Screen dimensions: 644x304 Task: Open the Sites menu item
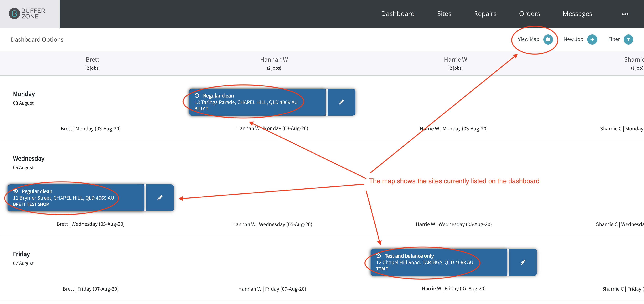pyautogui.click(x=444, y=14)
